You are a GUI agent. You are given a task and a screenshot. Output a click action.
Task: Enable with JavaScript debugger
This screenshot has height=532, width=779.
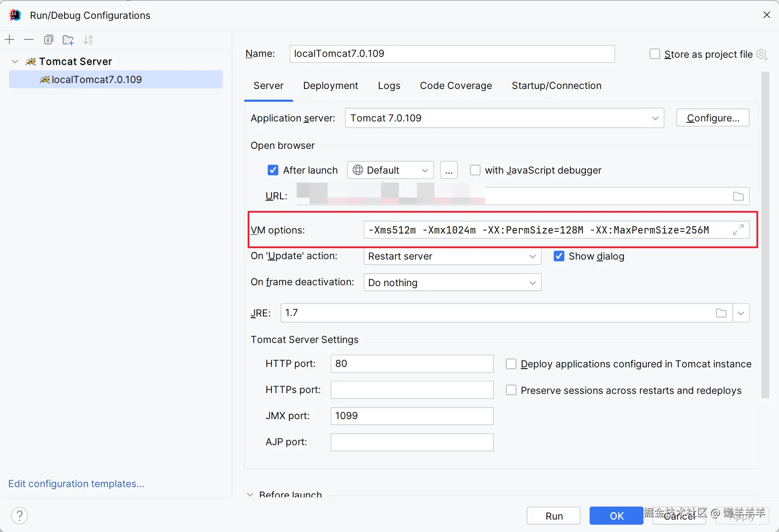475,170
